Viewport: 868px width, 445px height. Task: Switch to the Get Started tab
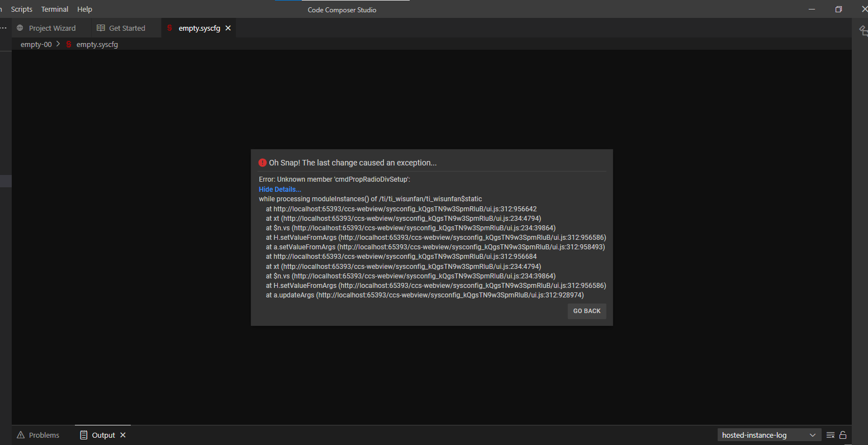[x=126, y=28]
